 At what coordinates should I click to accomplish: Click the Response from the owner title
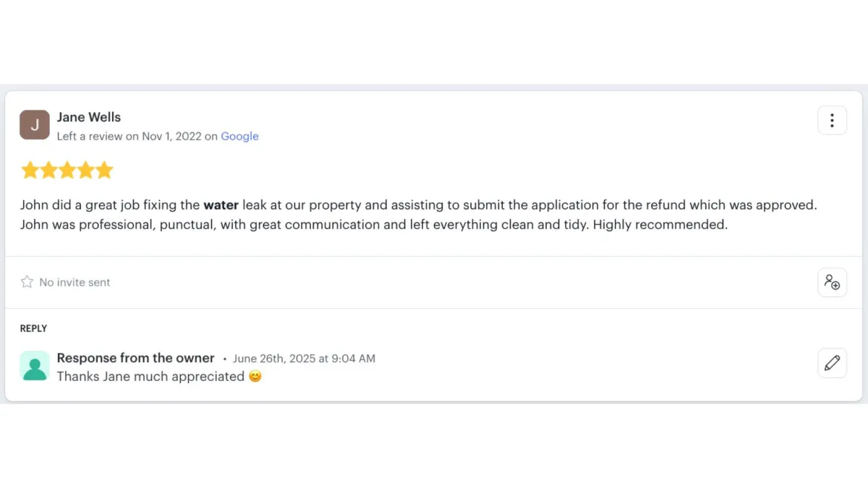[x=135, y=358]
